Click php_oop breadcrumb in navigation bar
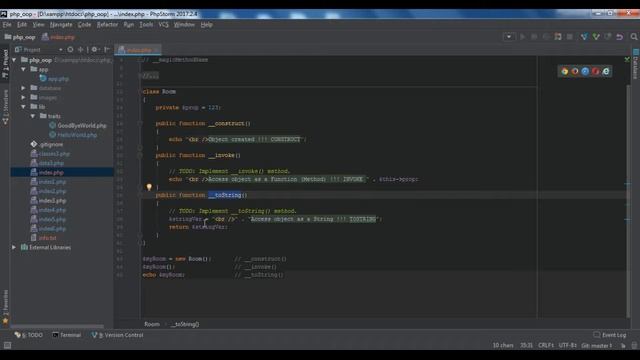This screenshot has height=360, width=640. [20, 37]
